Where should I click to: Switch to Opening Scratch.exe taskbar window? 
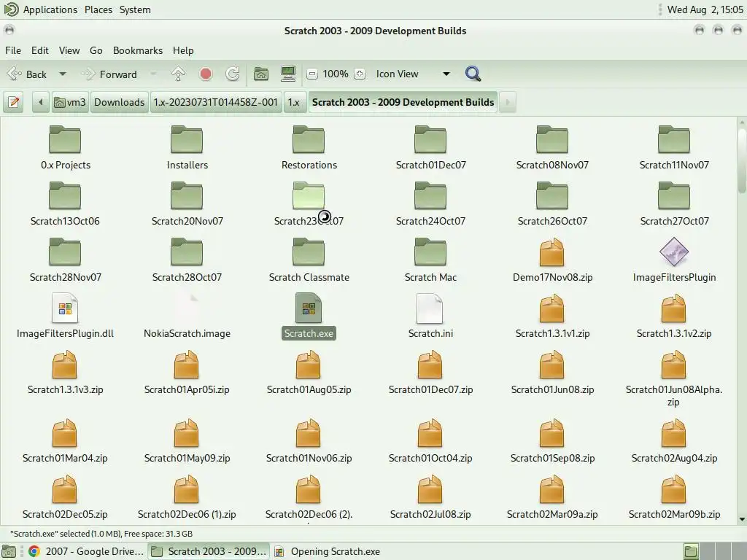click(328, 551)
